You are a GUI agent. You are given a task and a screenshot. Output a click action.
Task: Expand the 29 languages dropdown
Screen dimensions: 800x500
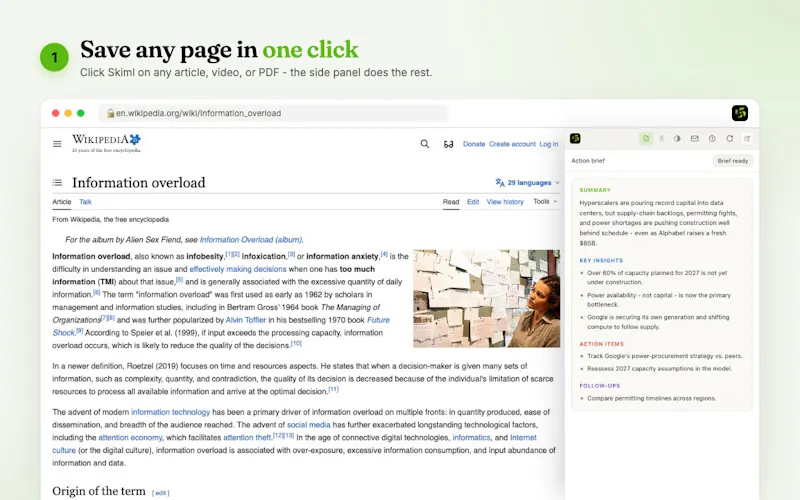527,183
